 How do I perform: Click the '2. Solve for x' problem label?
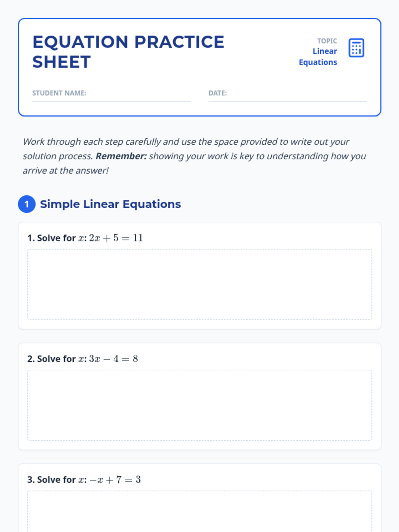(x=57, y=359)
